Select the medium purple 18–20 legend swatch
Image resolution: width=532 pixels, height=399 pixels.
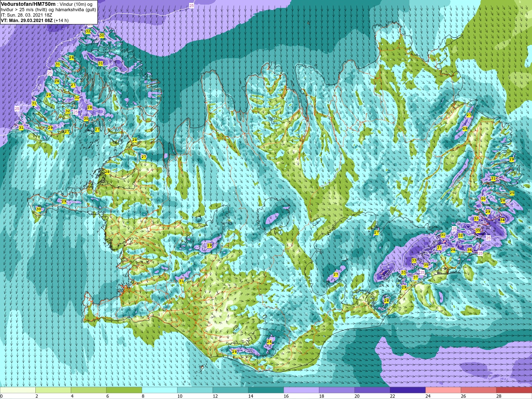pos(337,390)
